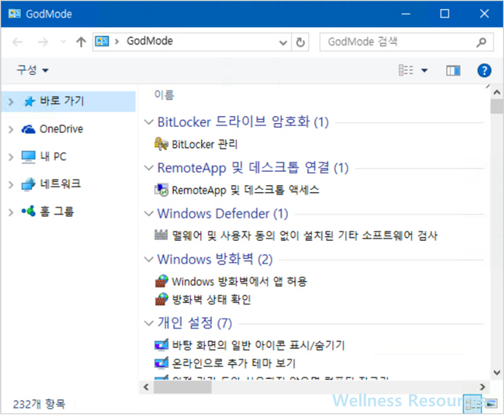Click the GodMode address bar icon

click(x=102, y=41)
